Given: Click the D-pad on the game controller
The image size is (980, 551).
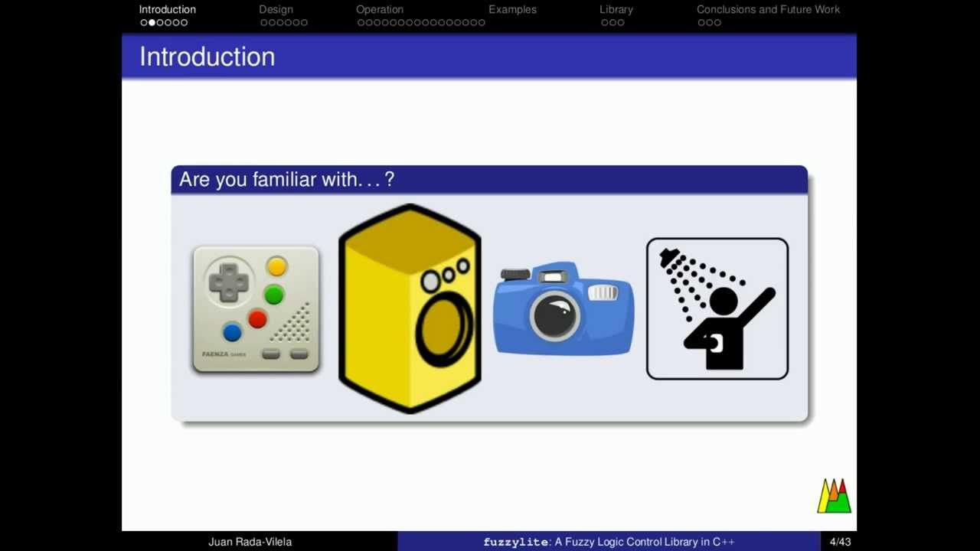Looking at the screenshot, I should tap(228, 283).
